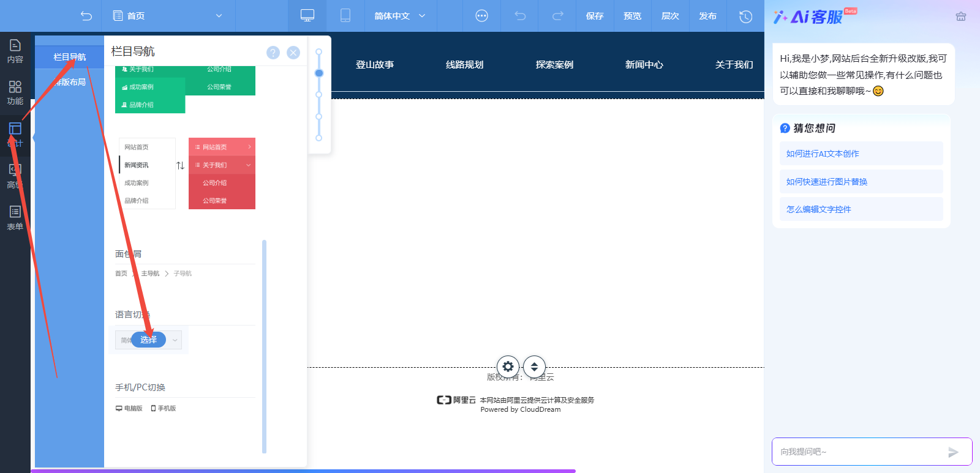Select the breadcrumb 首页 > 主导航 component

tap(154, 274)
